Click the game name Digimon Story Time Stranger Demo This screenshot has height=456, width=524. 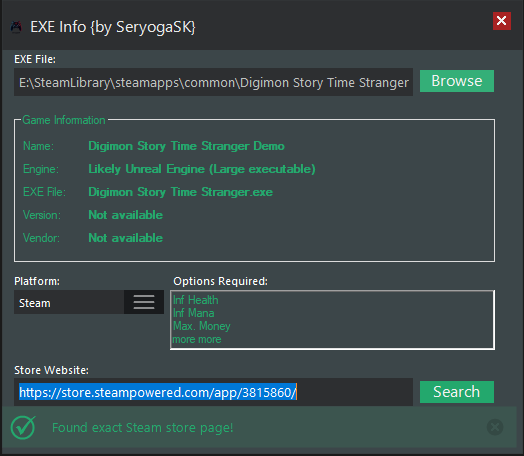point(186,146)
